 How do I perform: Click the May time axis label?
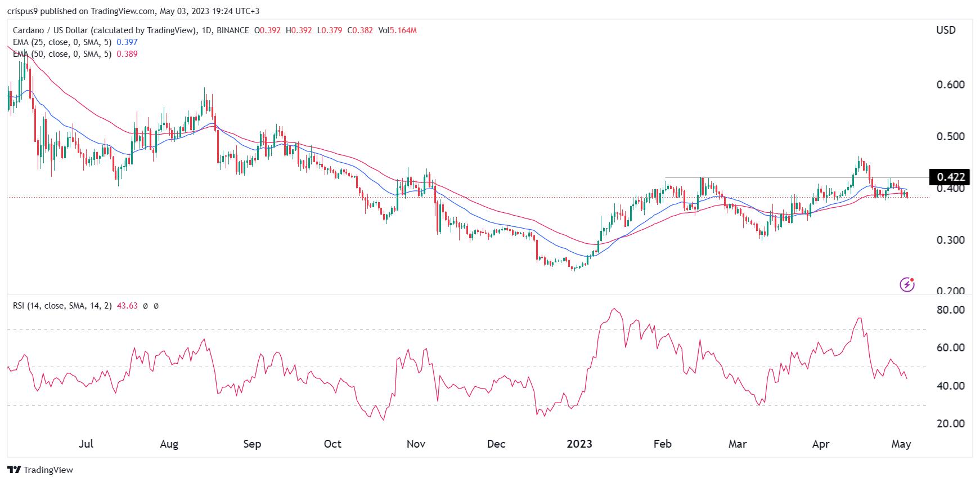901,444
